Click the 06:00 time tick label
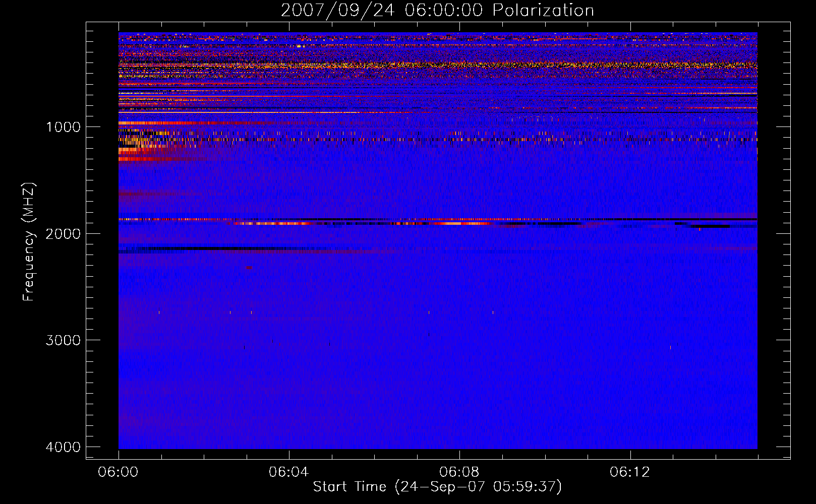Screen dimensions: 816x504 click(x=118, y=472)
